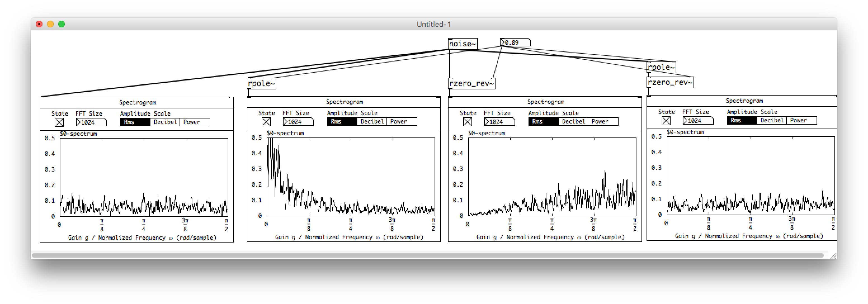This screenshot has width=868, height=304.
Task: Select Power scale in the second Spectrogram
Action: pyautogui.click(x=402, y=121)
